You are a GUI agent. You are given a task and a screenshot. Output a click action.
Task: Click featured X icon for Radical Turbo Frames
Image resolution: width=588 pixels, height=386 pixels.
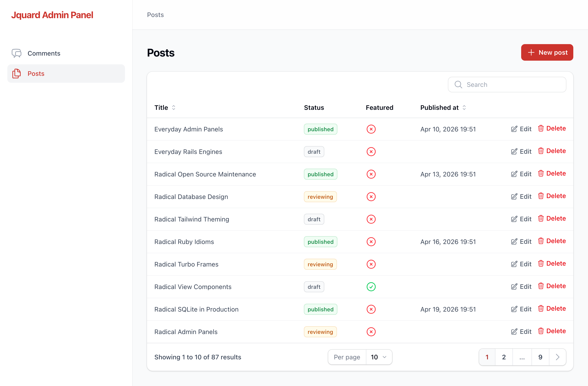371,264
